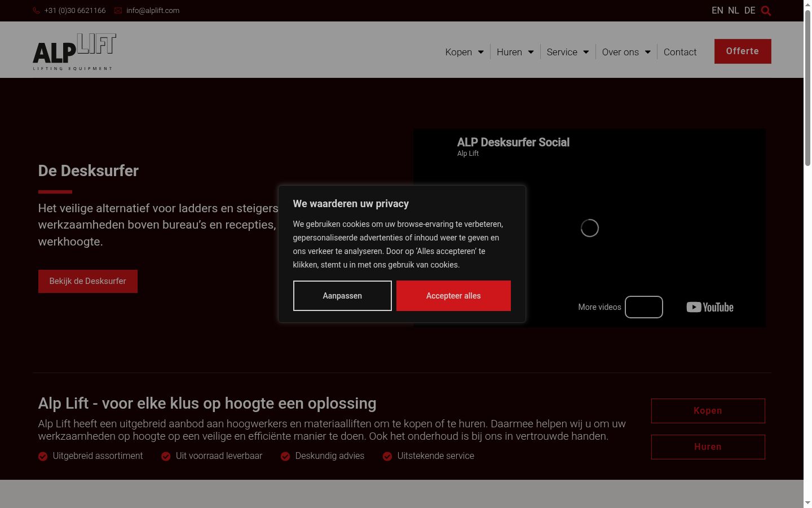
Task: Expand the Service dropdown arrow
Action: (x=586, y=52)
